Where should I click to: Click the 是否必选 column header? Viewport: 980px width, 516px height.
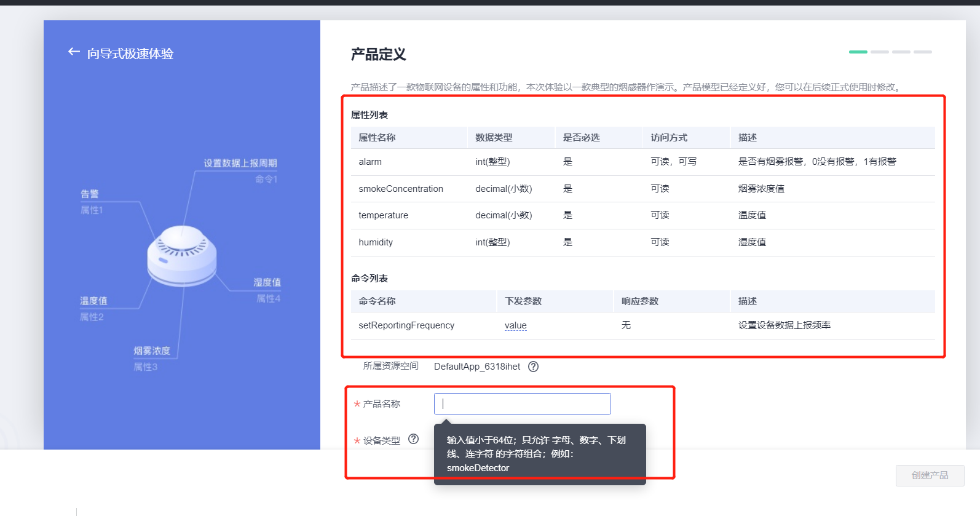tap(582, 138)
